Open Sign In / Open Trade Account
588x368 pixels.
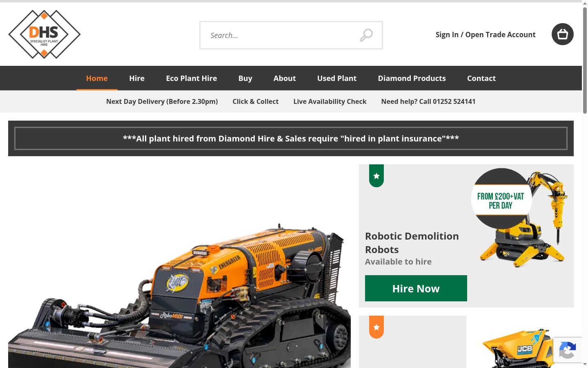486,35
